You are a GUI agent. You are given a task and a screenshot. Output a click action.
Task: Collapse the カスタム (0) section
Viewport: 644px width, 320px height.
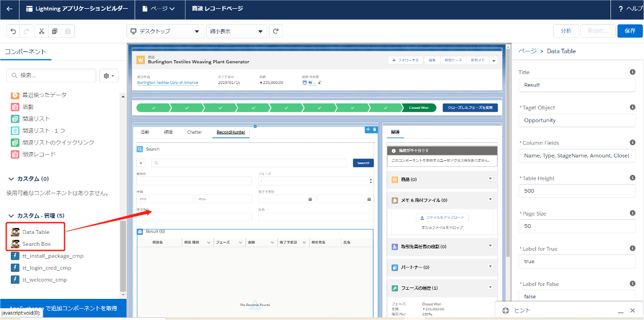click(x=11, y=179)
